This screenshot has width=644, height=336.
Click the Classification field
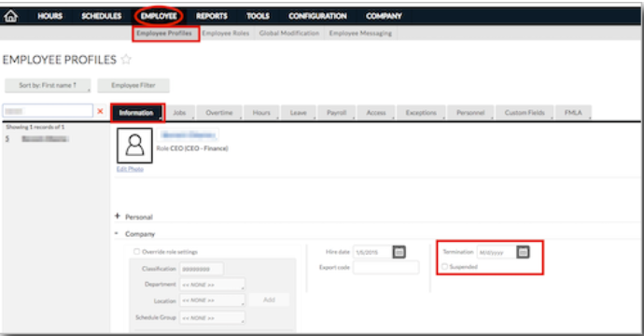tap(202, 269)
